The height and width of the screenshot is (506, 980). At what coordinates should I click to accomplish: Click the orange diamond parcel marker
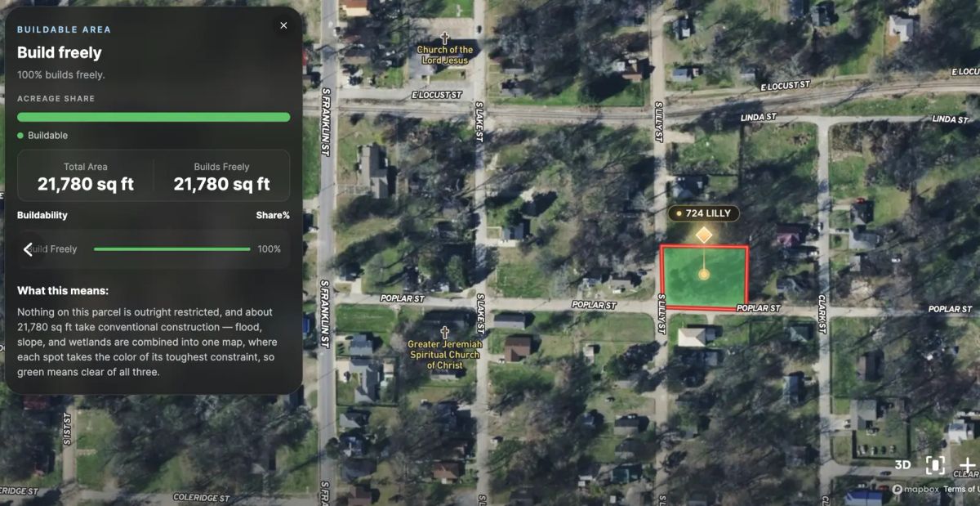(x=704, y=235)
